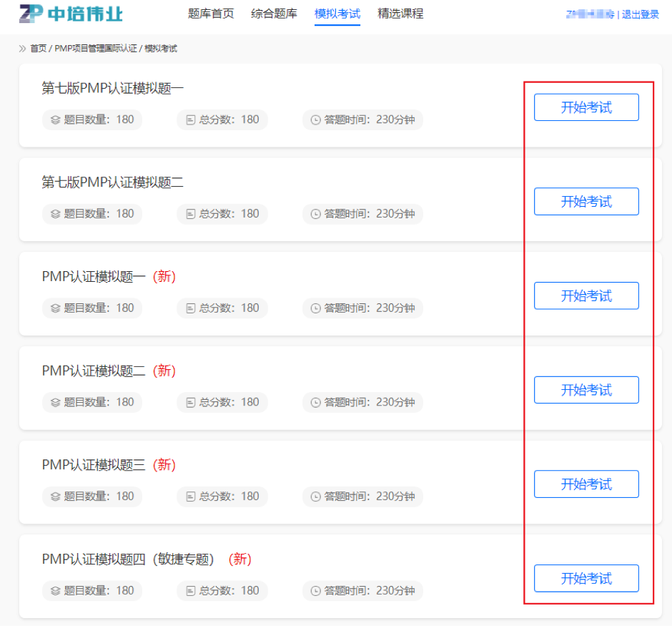672x626 pixels.
Task: Click clock icon in PMP认证模拟题一 (新) card
Action: (x=316, y=308)
